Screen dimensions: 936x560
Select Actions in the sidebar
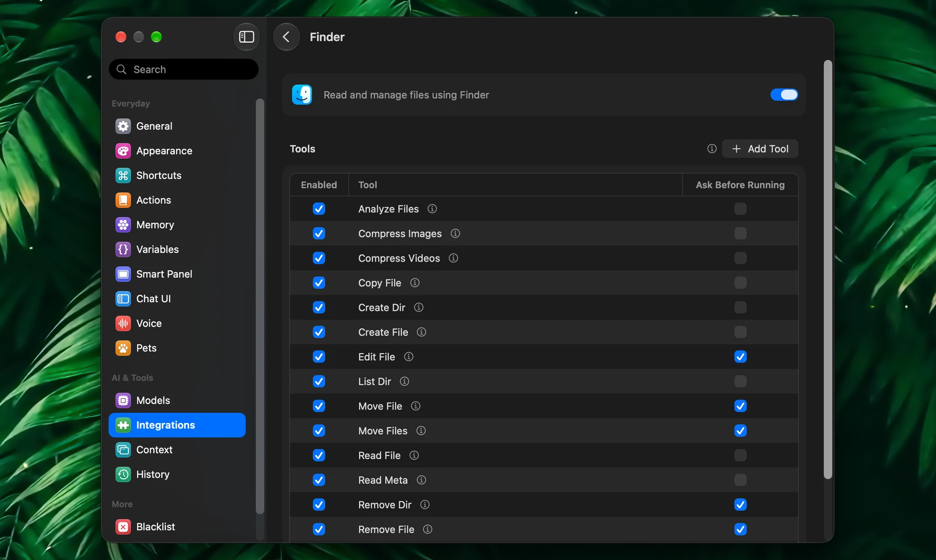(177, 200)
